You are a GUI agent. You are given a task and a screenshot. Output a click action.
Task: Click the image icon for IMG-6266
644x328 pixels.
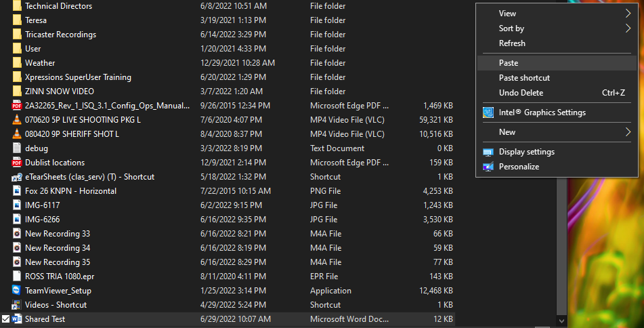(17, 220)
